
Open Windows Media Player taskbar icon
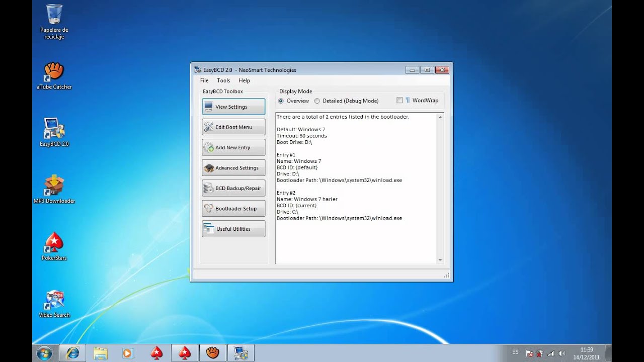click(x=128, y=353)
